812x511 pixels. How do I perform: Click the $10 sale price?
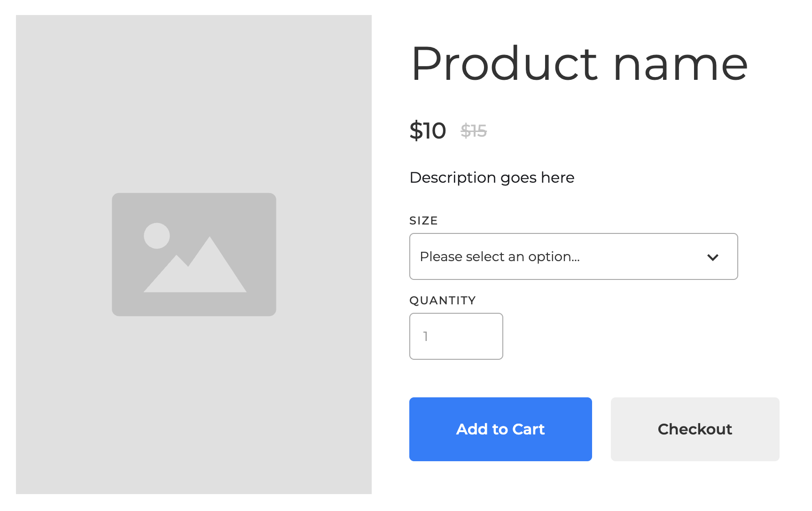pos(428,131)
